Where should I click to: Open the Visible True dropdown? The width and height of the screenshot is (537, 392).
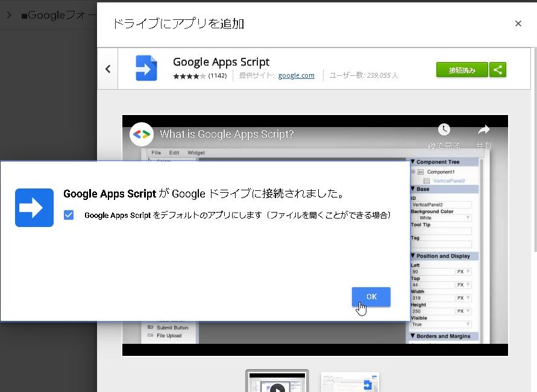pos(441,324)
